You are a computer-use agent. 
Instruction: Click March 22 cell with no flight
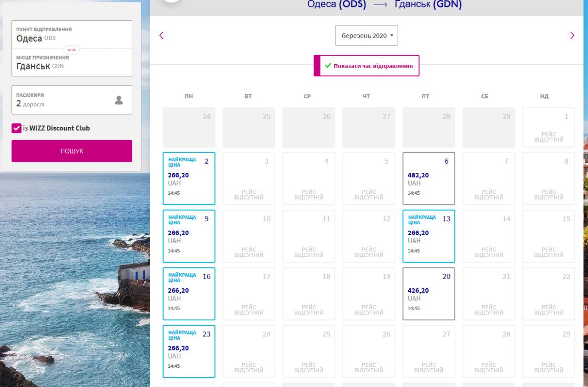548,294
